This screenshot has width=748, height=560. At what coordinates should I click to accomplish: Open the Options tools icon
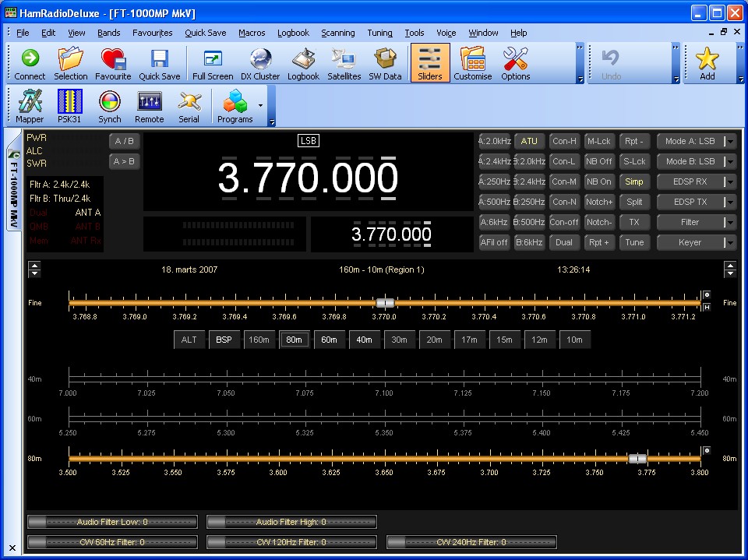(x=516, y=63)
